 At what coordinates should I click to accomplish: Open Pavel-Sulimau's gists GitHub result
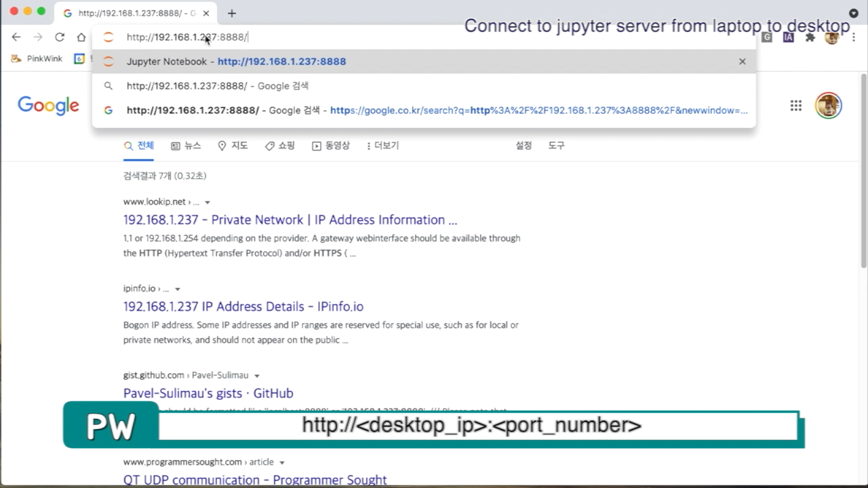[208, 393]
